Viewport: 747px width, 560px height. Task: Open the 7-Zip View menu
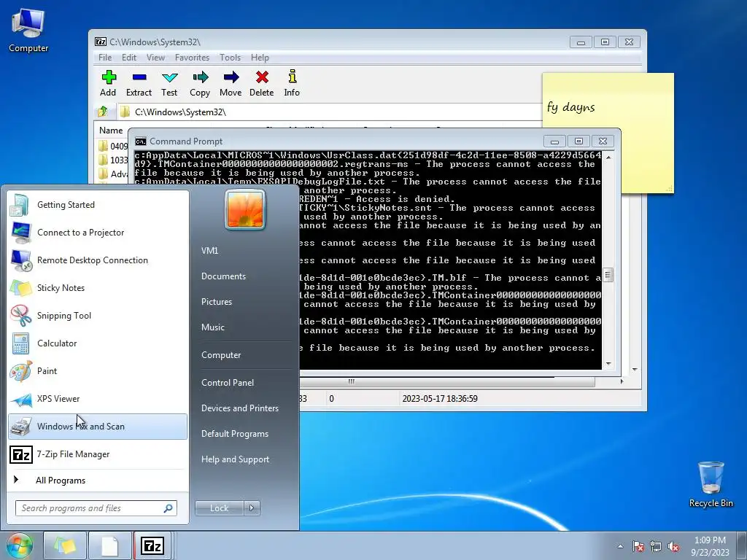(x=156, y=58)
